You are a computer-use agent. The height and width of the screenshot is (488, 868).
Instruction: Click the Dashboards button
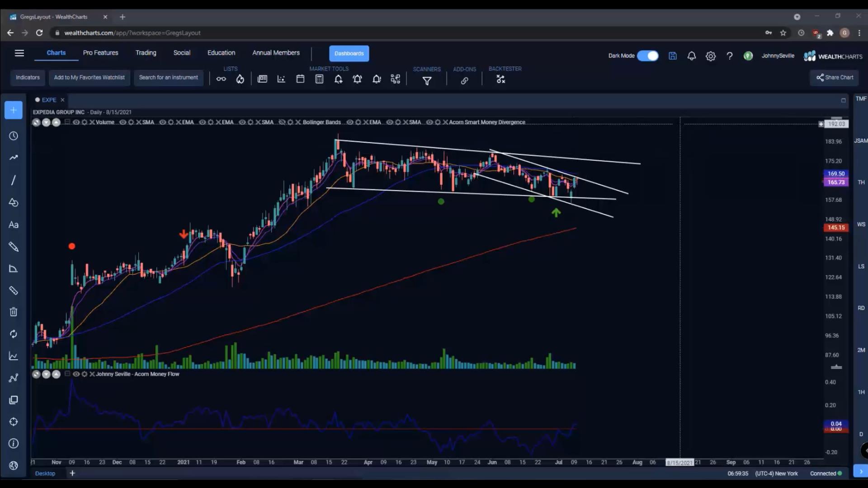tap(349, 53)
